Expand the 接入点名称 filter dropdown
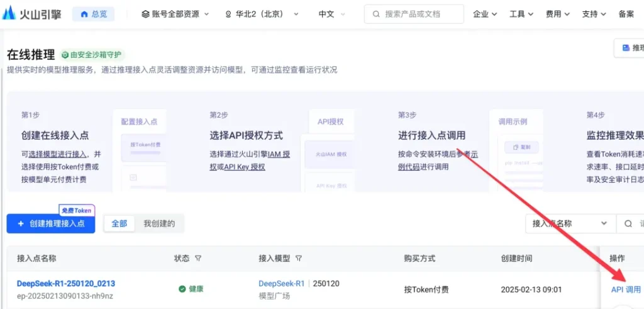Image resolution: width=644 pixels, height=309 pixels. coord(570,223)
